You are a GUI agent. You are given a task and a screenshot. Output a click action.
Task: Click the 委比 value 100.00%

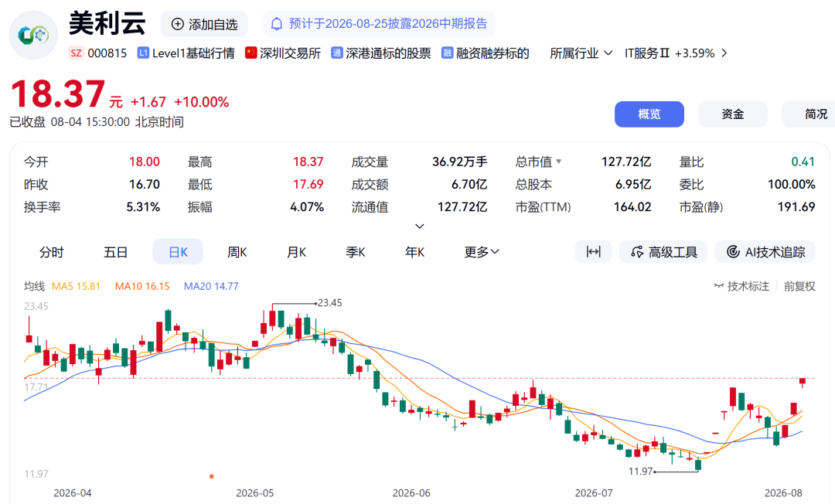tap(792, 184)
